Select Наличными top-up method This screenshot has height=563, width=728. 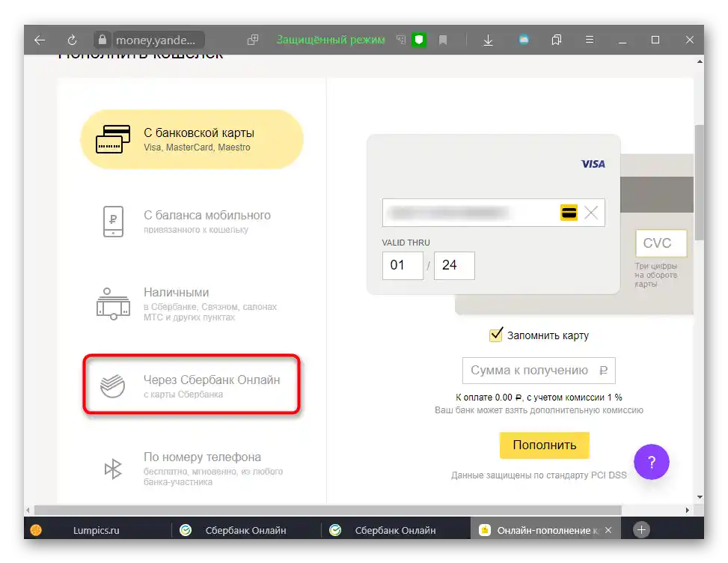click(x=192, y=304)
